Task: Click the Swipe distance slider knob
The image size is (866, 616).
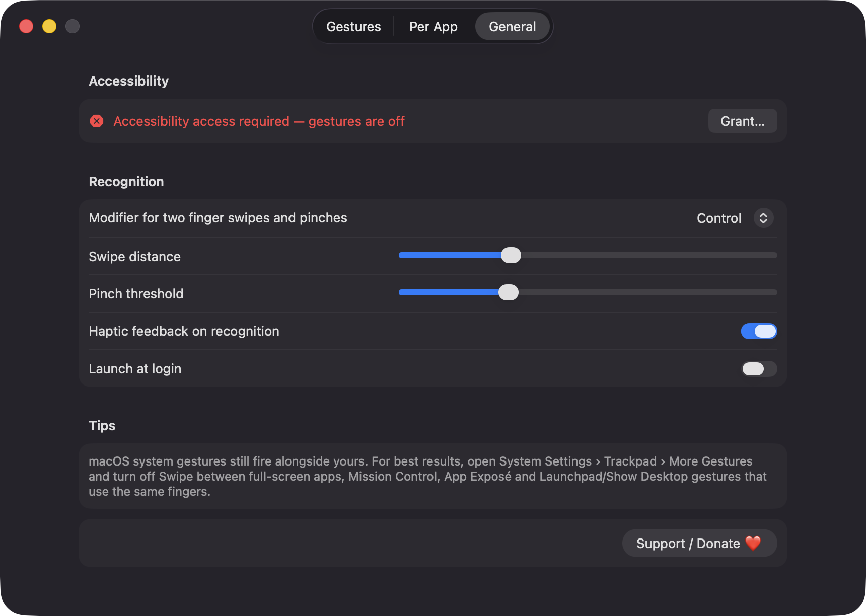Action: [511, 255]
